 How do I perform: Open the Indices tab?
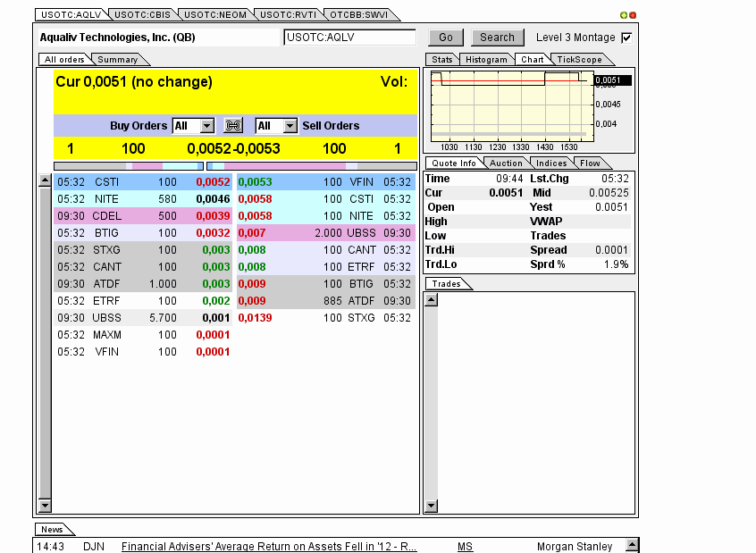(551, 163)
